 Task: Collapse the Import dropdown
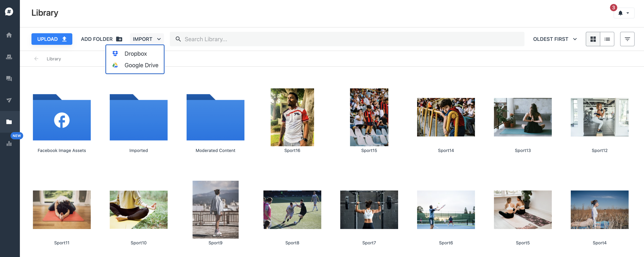147,39
